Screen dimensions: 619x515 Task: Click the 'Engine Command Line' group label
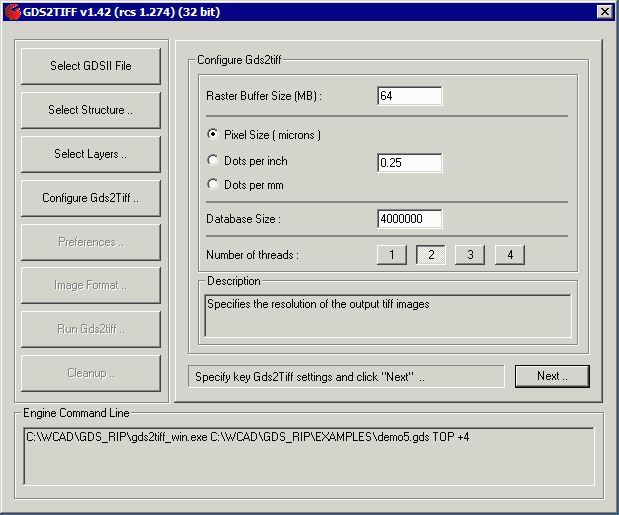coord(76,413)
